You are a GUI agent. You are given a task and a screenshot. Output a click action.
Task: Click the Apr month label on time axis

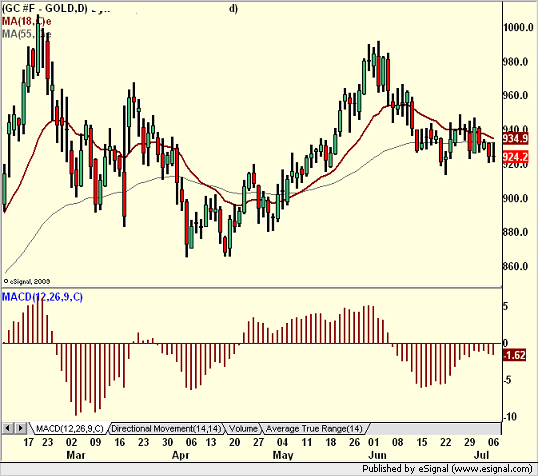(180, 455)
